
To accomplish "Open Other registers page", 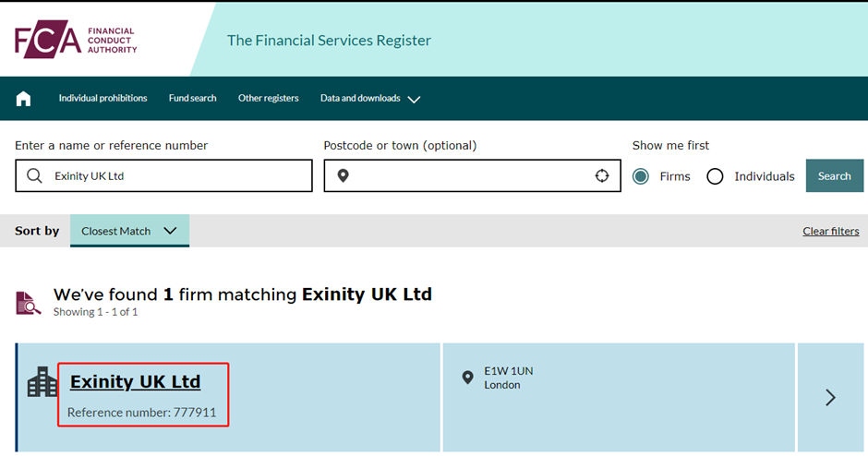I will click(x=269, y=98).
